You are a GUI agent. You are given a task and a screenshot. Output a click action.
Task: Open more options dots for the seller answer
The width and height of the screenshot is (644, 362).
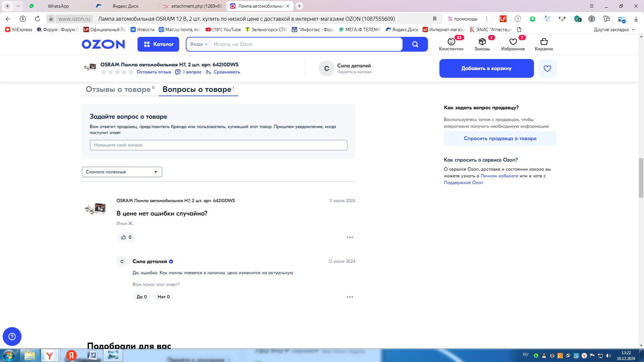pos(350,297)
